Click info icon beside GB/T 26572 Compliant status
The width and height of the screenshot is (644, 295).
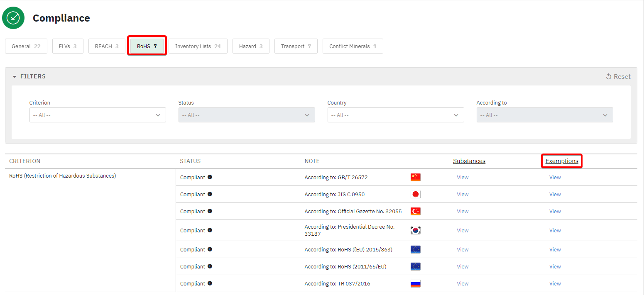pyautogui.click(x=210, y=177)
